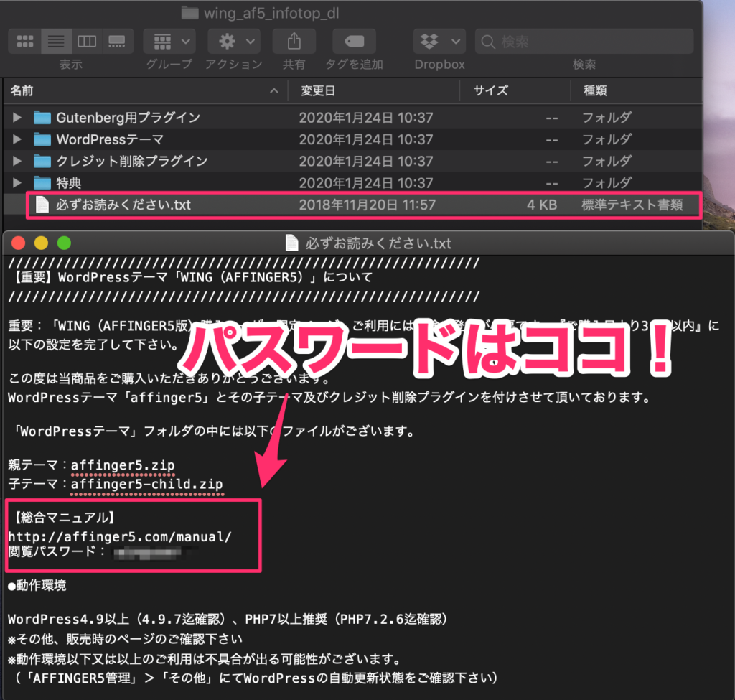
Task: Click the 【総合マニュアル】 heading text
Action: (65, 518)
